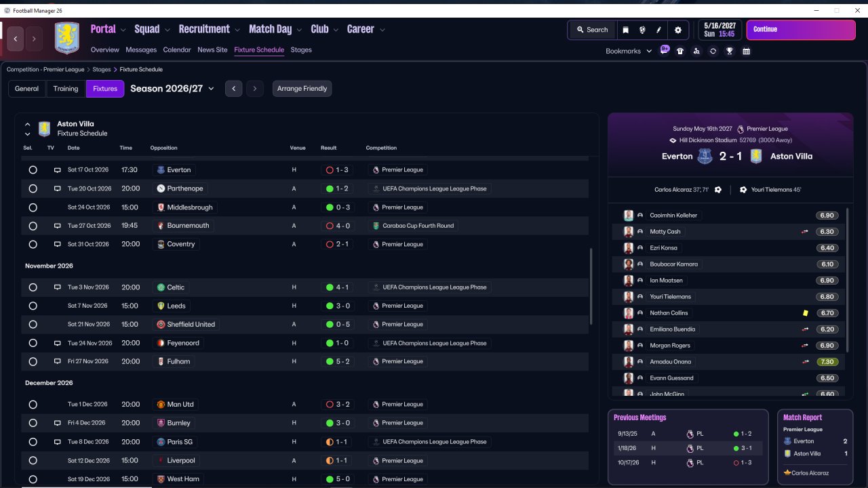Click the Continue button
868x488 pixels.
(x=801, y=30)
